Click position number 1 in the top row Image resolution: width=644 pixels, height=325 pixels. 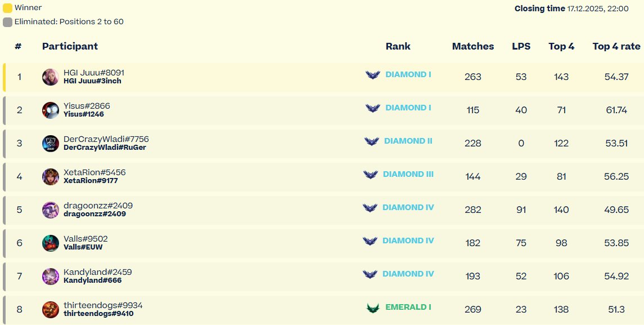[19, 77]
